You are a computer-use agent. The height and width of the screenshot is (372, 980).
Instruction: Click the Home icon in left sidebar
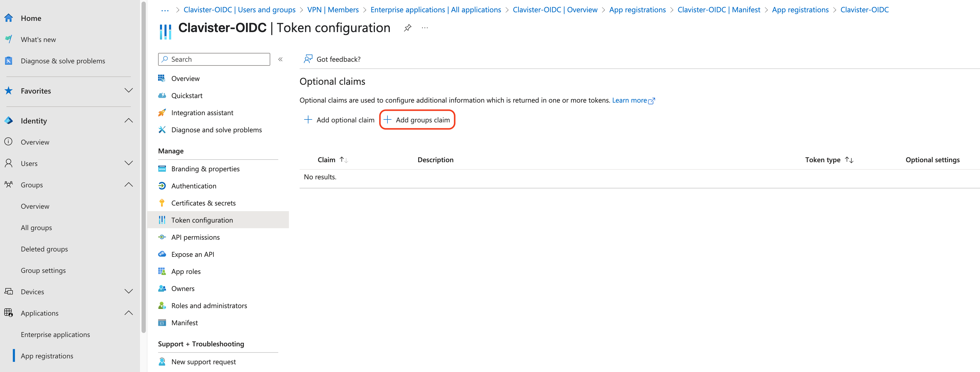[x=9, y=18]
